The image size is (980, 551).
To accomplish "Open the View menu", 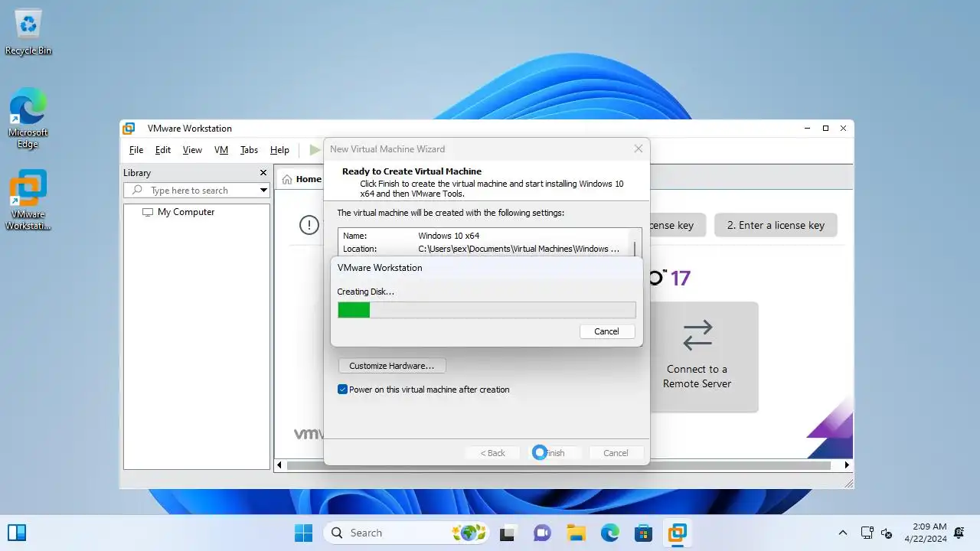I will (192, 150).
